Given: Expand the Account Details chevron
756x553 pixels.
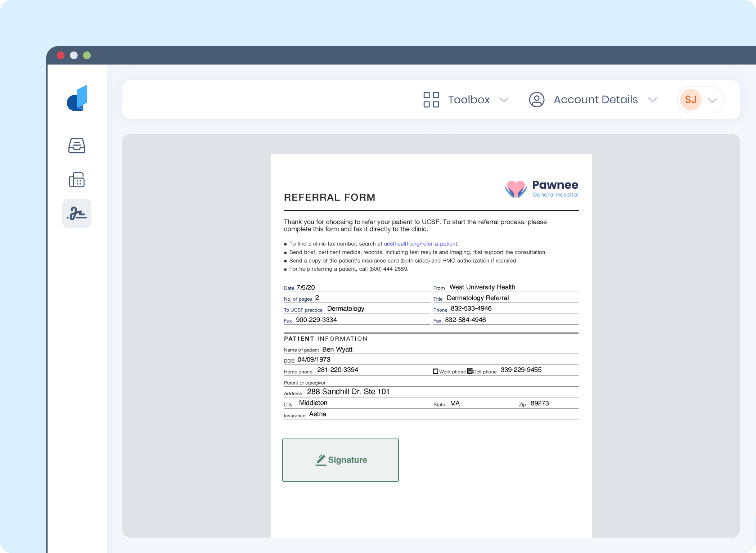Looking at the screenshot, I should pyautogui.click(x=652, y=100).
